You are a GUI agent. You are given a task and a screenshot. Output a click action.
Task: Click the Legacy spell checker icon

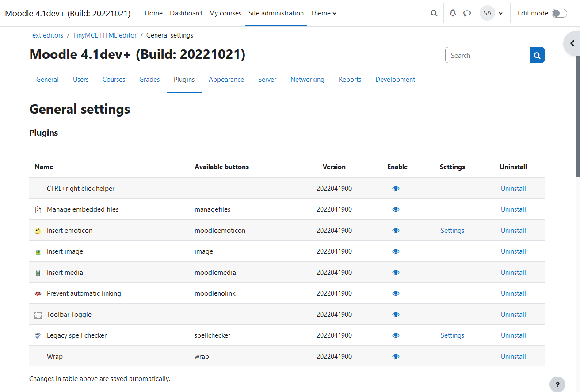(x=38, y=336)
